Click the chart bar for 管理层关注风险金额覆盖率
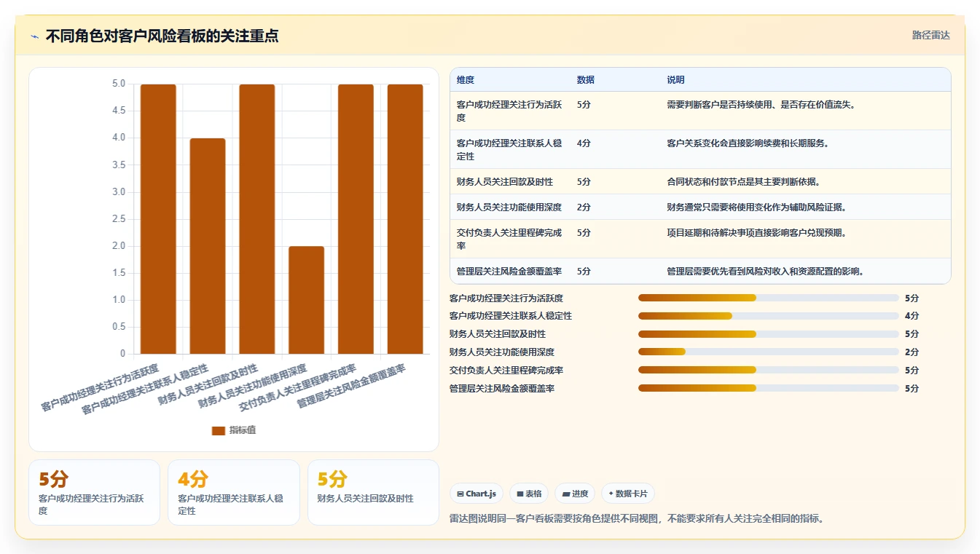Screen dimensions: 980x554 [x=405, y=219]
